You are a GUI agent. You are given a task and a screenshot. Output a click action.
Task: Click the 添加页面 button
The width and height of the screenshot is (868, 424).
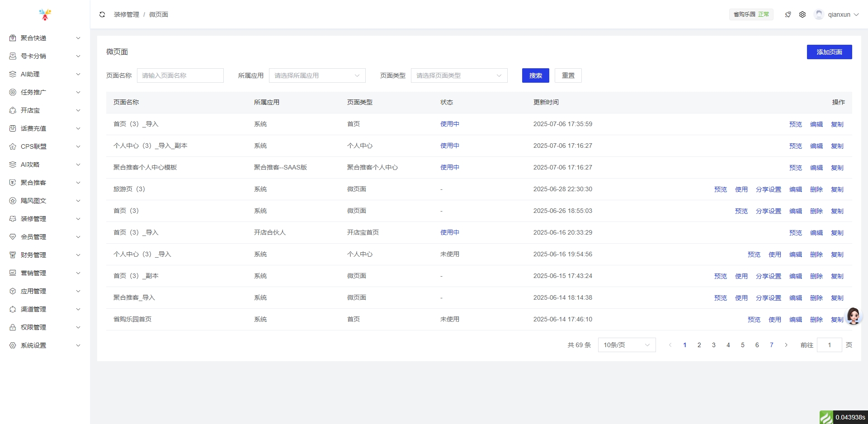[x=829, y=52]
